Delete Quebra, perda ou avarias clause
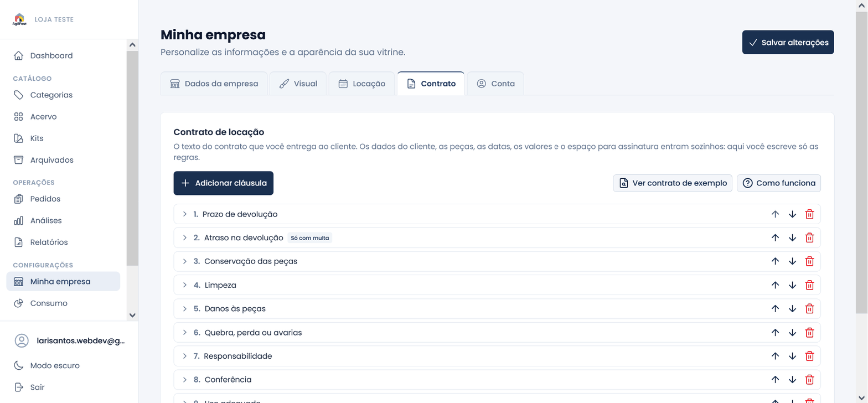Screen dimensions: 868x403 point(809,333)
